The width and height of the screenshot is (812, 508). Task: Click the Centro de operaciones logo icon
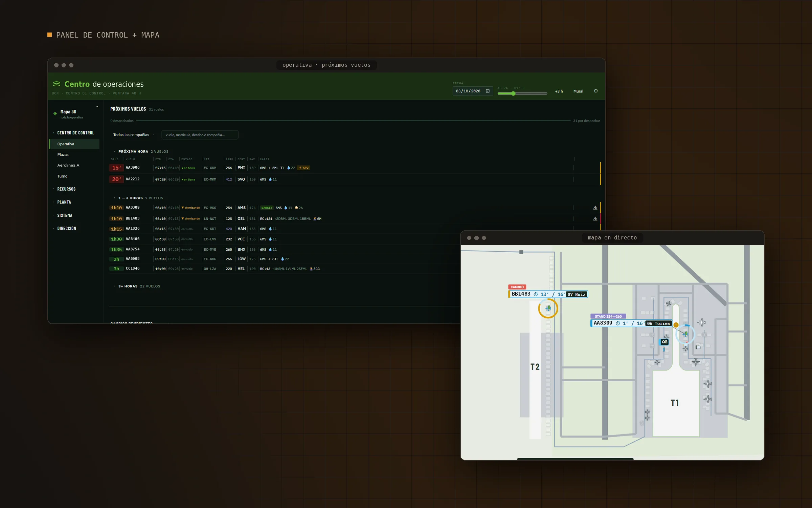[57, 84]
